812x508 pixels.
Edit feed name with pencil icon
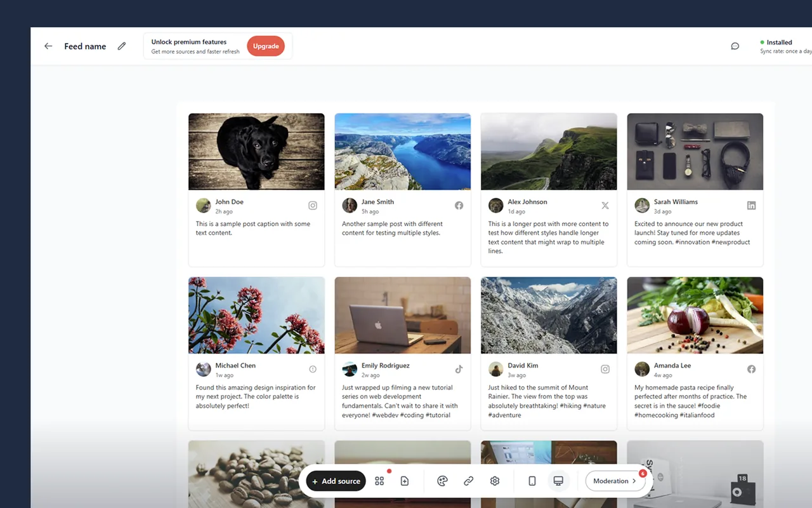(122, 46)
